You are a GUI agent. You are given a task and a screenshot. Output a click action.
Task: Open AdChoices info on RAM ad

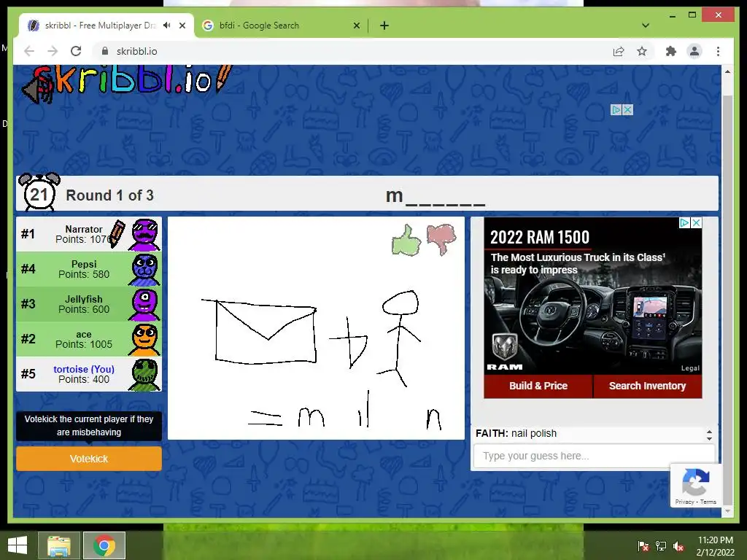tap(684, 223)
